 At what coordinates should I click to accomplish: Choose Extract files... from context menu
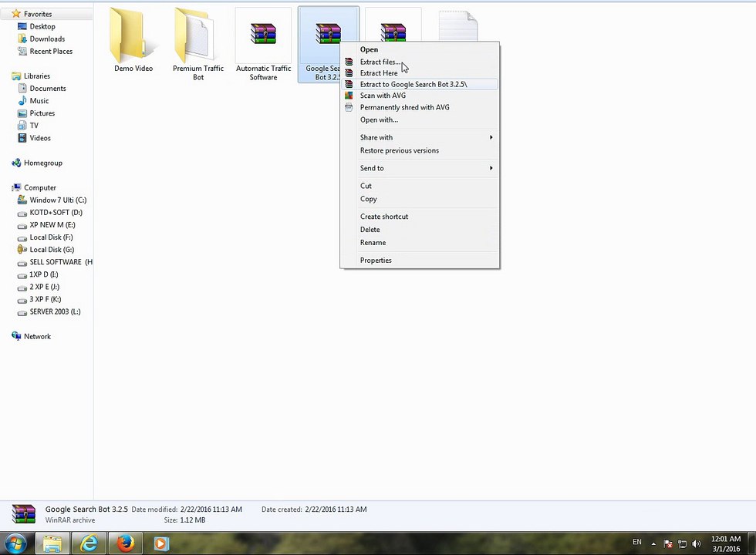click(379, 62)
